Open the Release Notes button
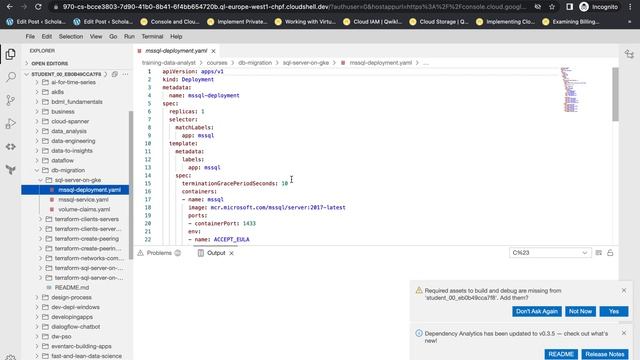Viewport: 640px width, 360px height. [605, 354]
